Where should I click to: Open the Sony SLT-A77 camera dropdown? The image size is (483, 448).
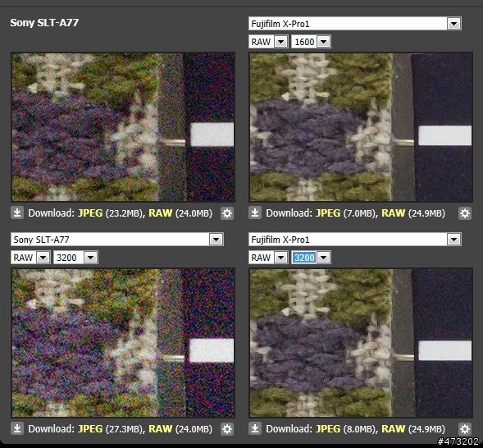point(117,240)
